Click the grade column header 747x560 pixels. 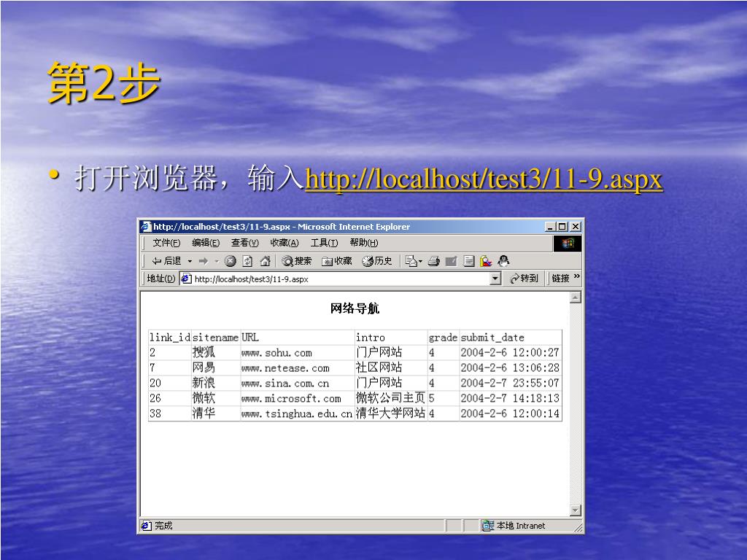tap(443, 338)
